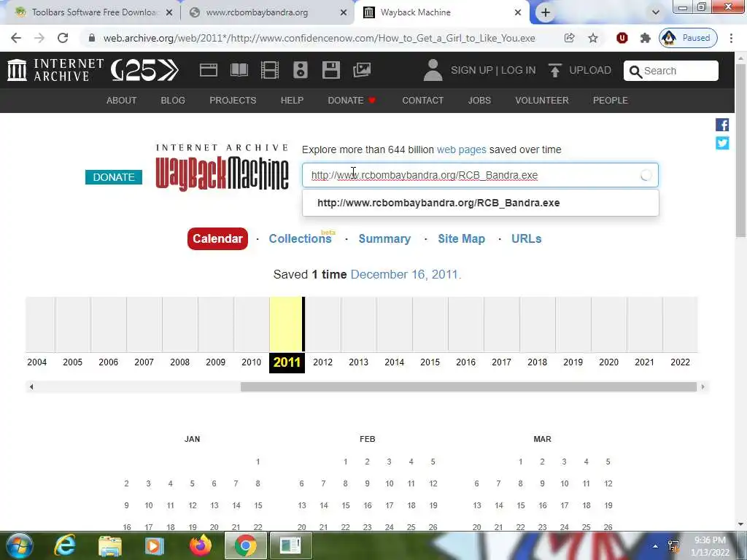Open the Audio (speaker) icon
The width and height of the screenshot is (747, 560).
point(300,70)
